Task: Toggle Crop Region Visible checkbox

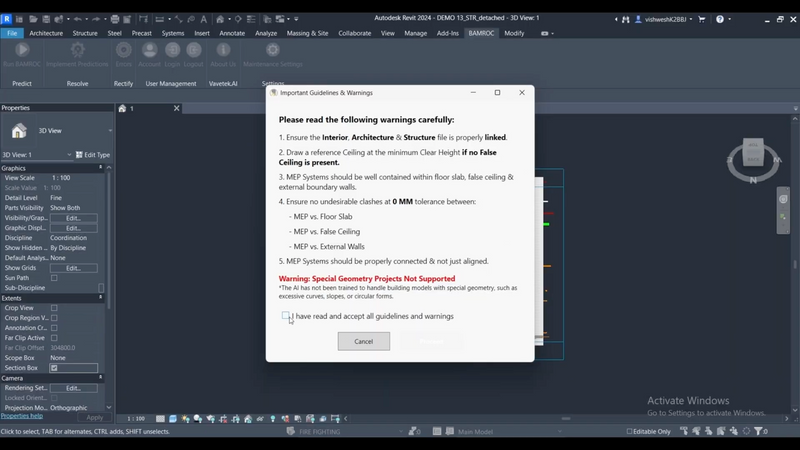Action: click(x=54, y=318)
